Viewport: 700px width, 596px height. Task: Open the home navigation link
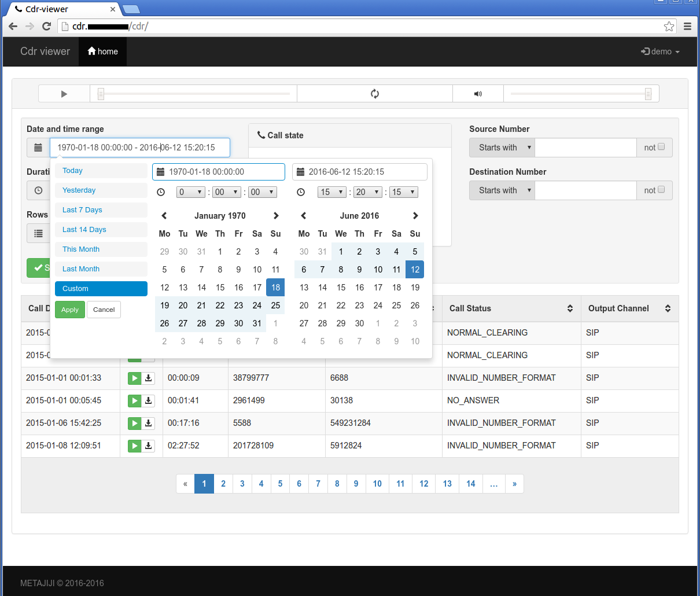point(103,51)
